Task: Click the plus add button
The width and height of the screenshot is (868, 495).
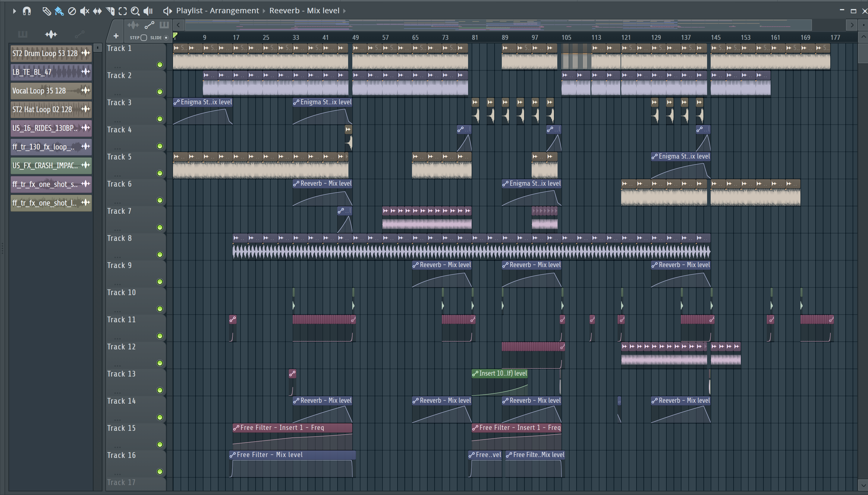Action: [116, 36]
